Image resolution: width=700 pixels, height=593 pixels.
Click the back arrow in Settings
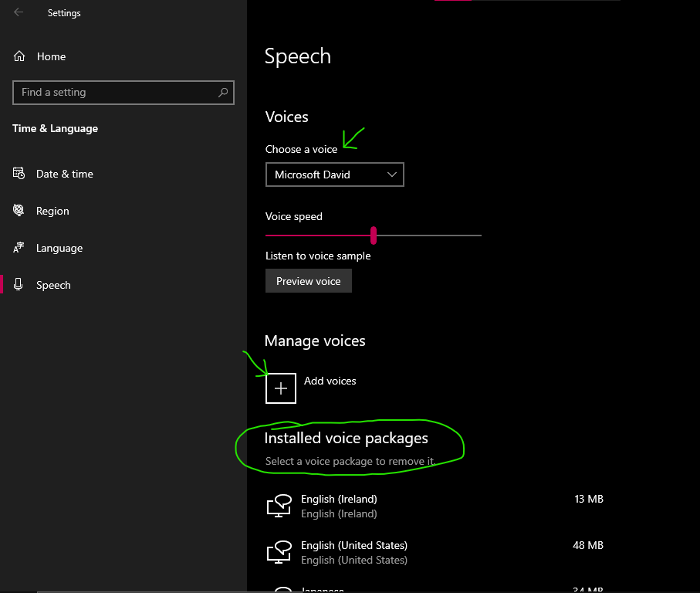click(x=19, y=12)
